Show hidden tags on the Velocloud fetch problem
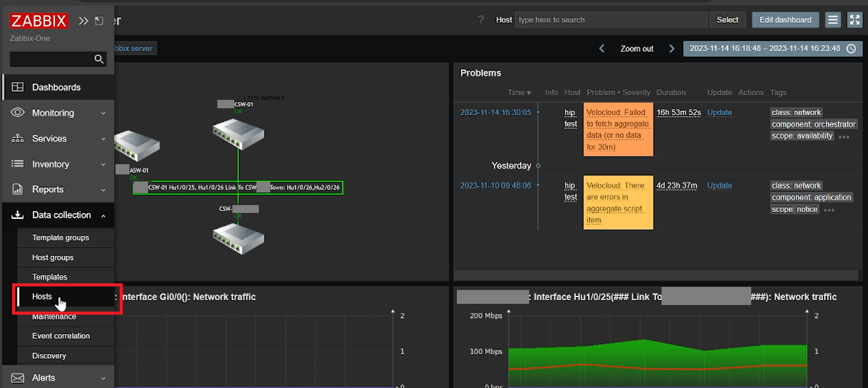This screenshot has height=388, width=868. 843,136
